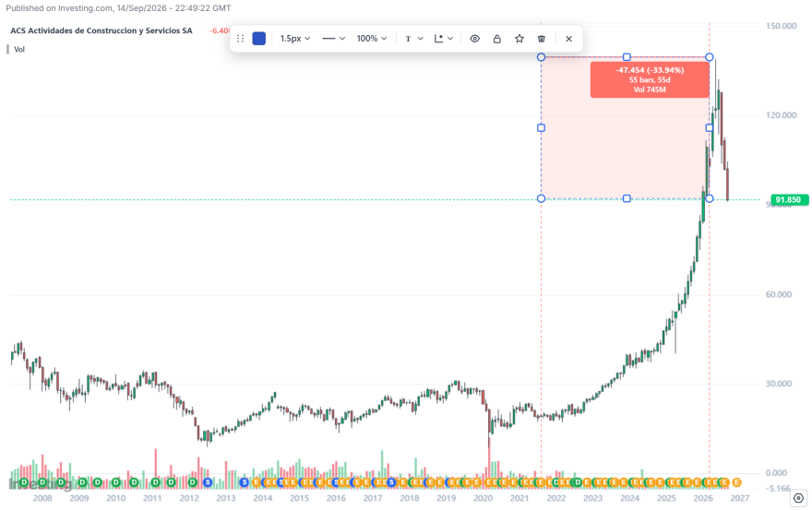
Task: Click the 2024 year label on time axis
Action: point(629,498)
